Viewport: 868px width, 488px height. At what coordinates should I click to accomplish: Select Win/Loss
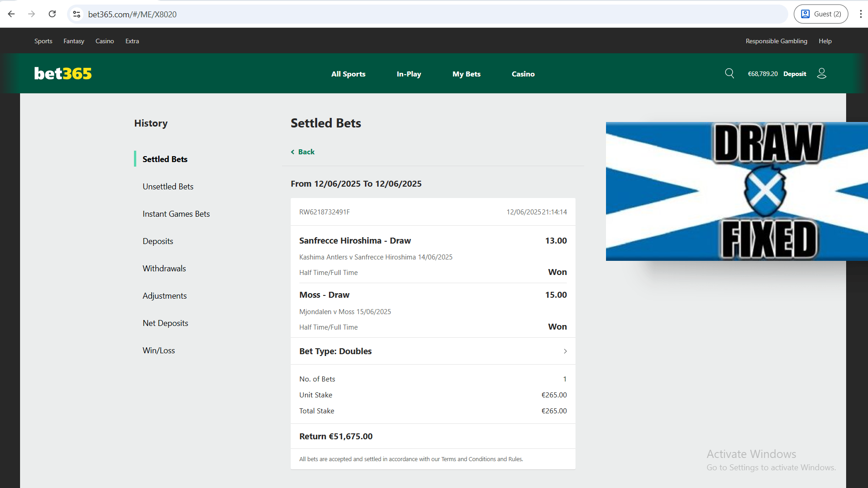tap(159, 351)
